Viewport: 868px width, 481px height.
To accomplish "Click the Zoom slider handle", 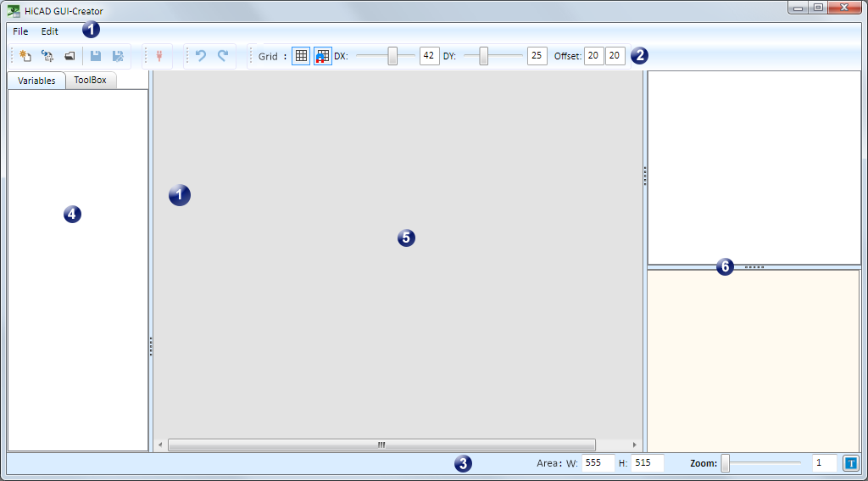I will (x=726, y=463).
